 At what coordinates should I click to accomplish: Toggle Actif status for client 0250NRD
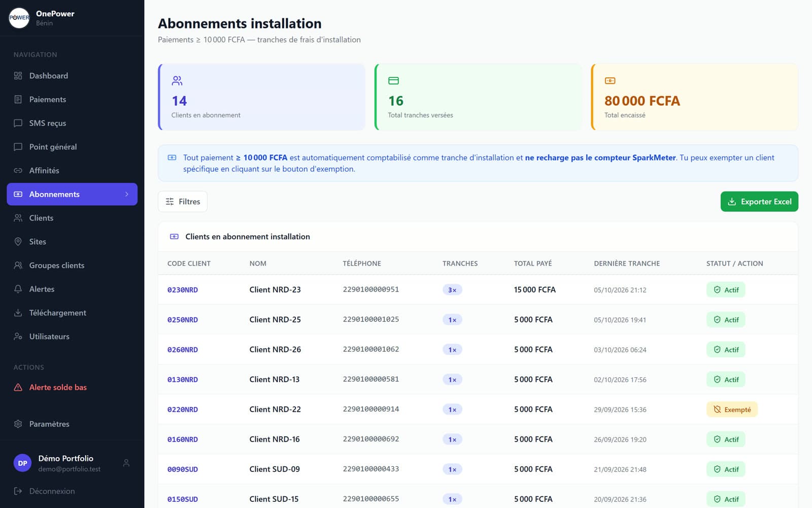click(726, 320)
